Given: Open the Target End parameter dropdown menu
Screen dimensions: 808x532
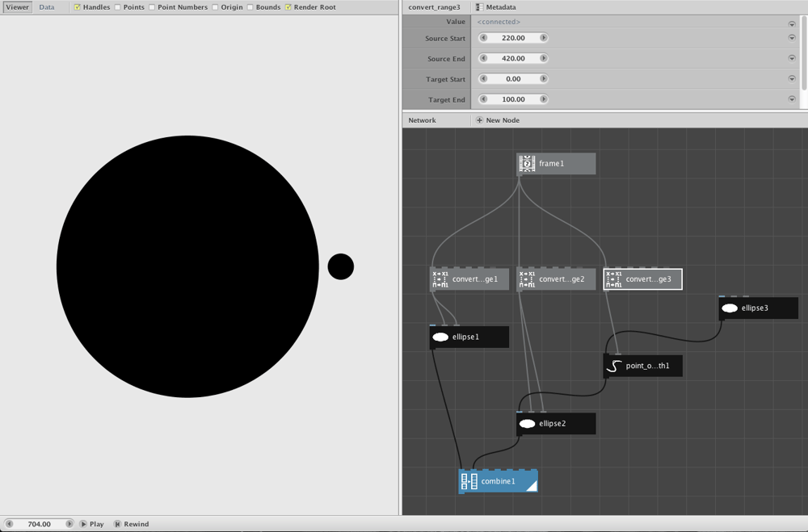Looking at the screenshot, I should 792,98.
